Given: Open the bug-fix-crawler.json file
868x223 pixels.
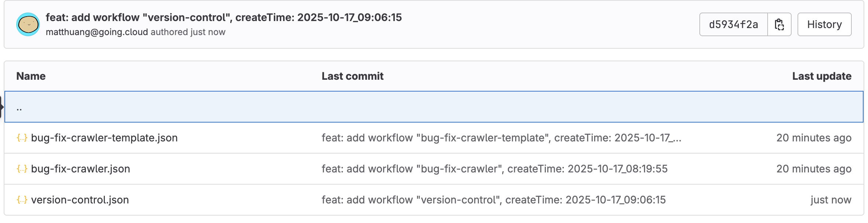Looking at the screenshot, I should (x=80, y=169).
